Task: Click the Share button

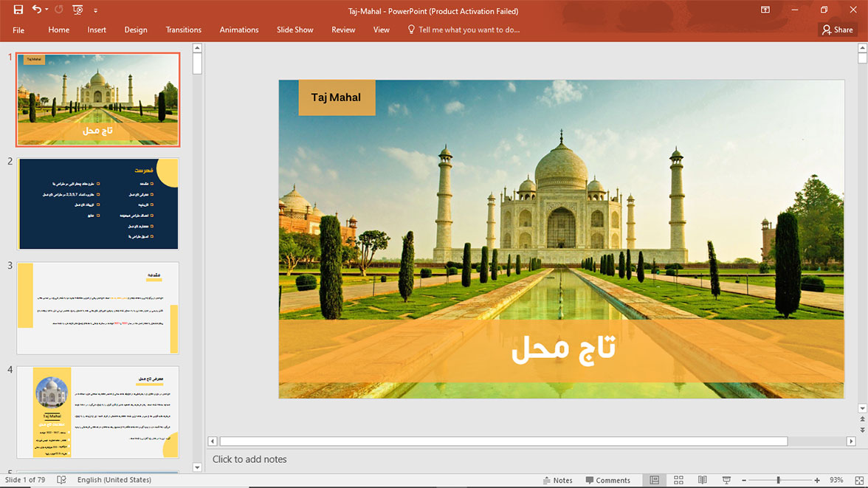Action: (837, 30)
